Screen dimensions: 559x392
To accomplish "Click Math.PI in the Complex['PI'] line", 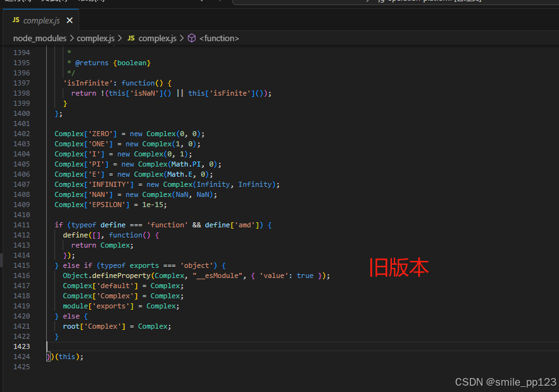I will 186,165.
